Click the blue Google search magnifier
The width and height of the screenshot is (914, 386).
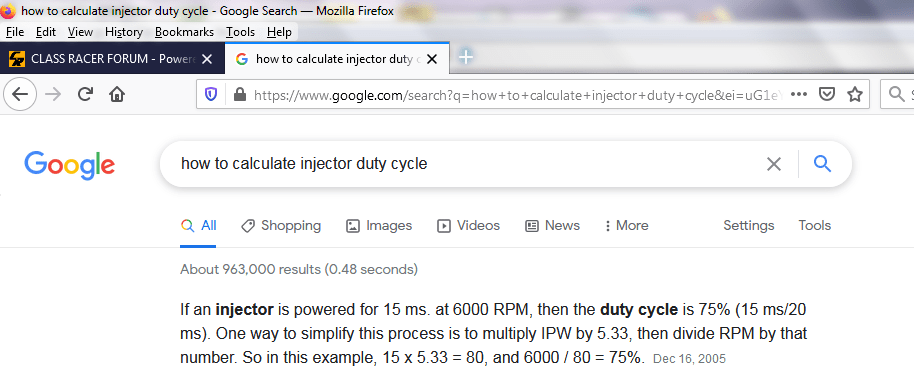pos(822,164)
